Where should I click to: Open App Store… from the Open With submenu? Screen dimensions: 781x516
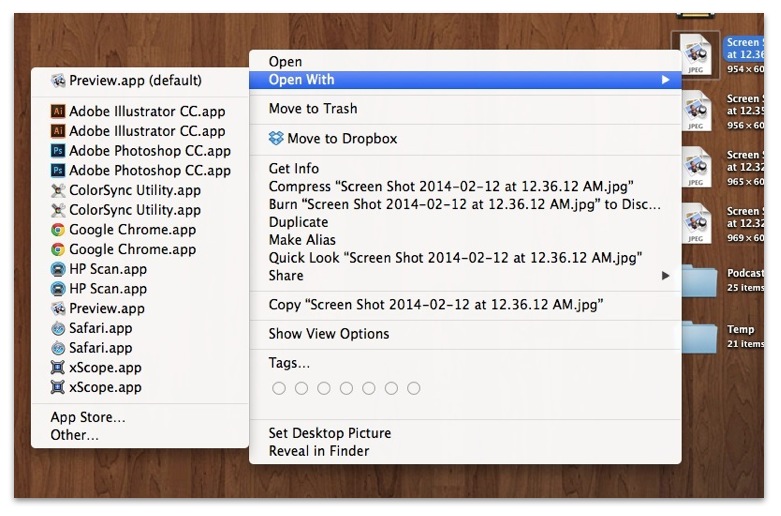[x=139, y=417]
